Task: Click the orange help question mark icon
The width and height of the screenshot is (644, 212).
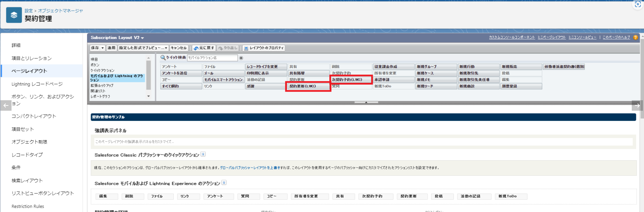Action: pyautogui.click(x=635, y=37)
